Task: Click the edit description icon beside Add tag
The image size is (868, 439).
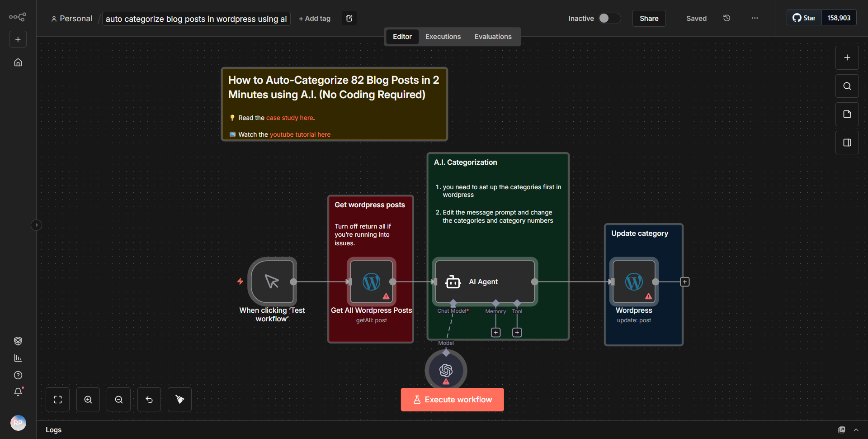Action: click(349, 19)
